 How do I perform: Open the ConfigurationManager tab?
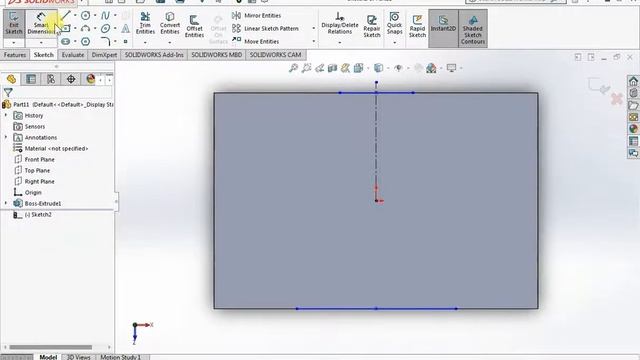pos(51,79)
